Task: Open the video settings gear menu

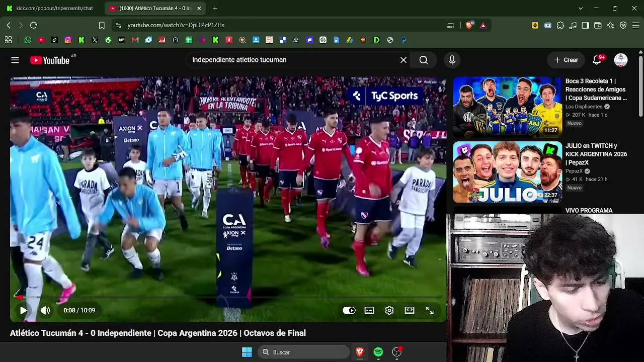Action: tap(389, 310)
